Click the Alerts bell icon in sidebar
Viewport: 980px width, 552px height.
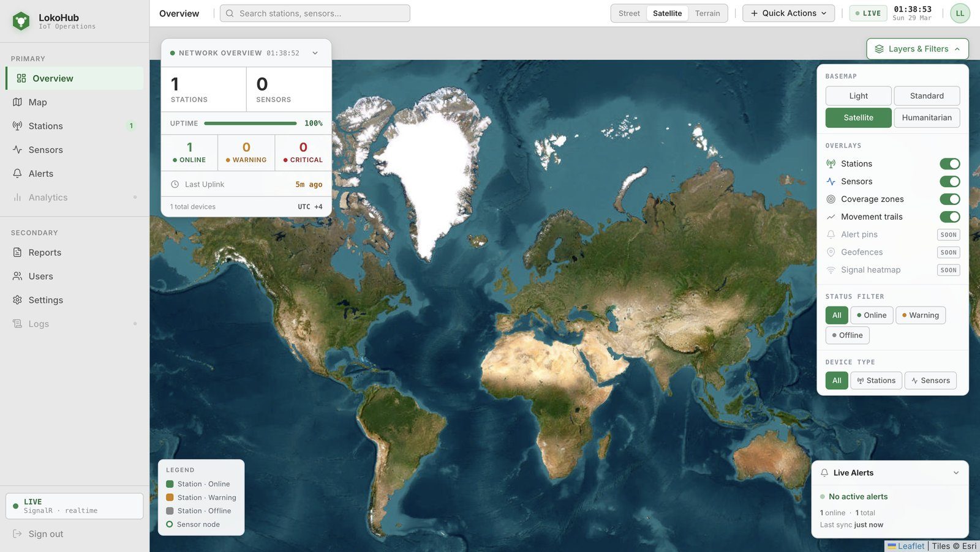[x=17, y=174]
